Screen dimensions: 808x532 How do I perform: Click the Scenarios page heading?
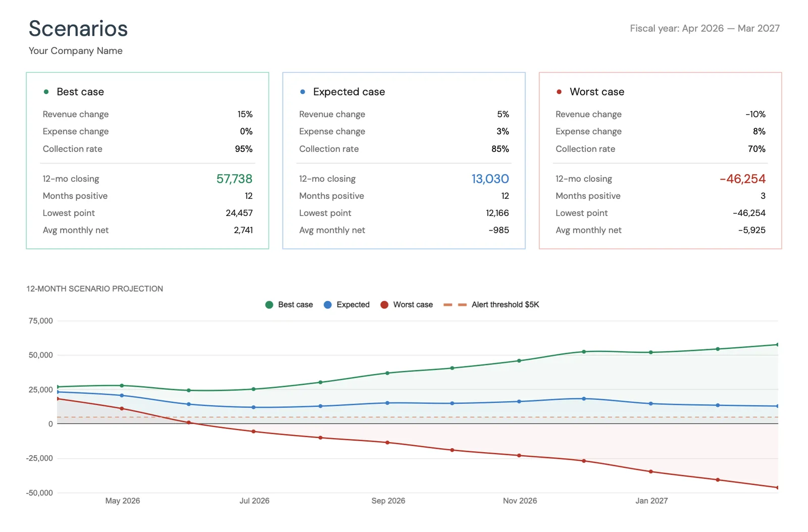tap(78, 29)
